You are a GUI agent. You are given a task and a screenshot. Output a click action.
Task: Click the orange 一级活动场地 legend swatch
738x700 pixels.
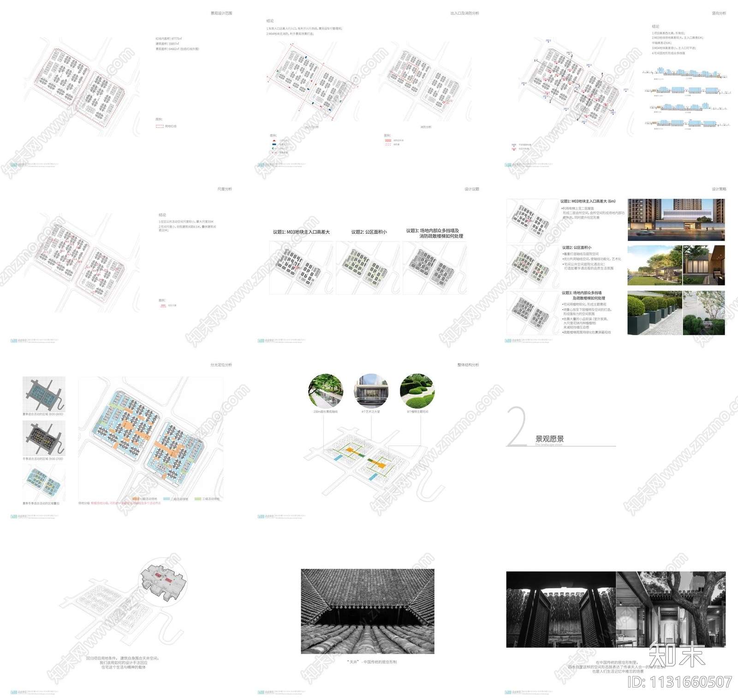tap(136, 499)
